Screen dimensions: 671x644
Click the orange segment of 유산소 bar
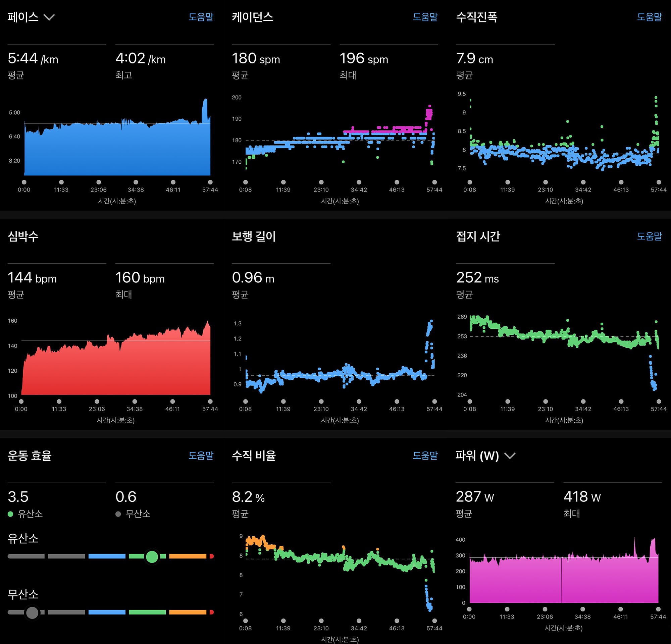pyautogui.click(x=188, y=556)
